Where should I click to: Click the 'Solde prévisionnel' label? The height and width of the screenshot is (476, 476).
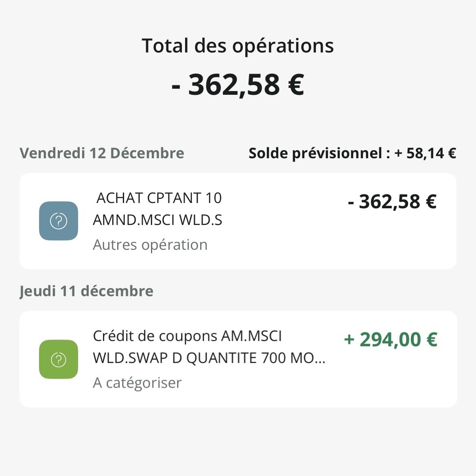(x=315, y=153)
